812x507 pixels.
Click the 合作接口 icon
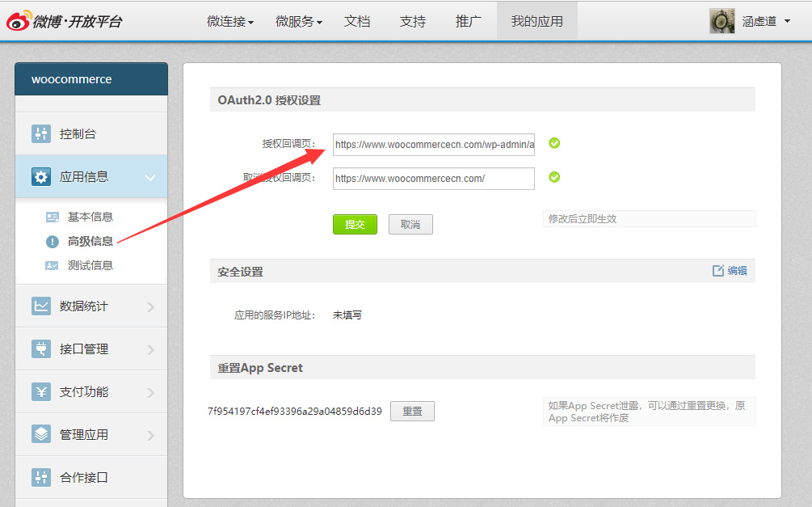tap(41, 477)
